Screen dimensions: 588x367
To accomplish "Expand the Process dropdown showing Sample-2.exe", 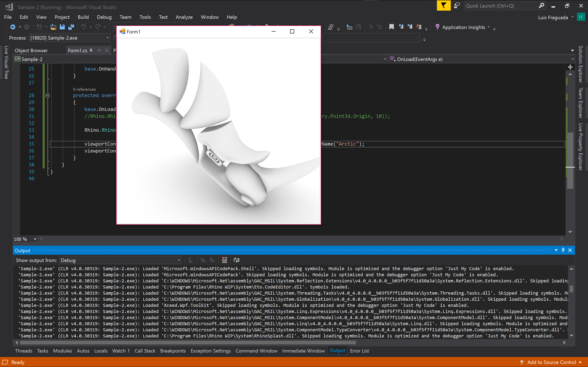I will (x=107, y=38).
